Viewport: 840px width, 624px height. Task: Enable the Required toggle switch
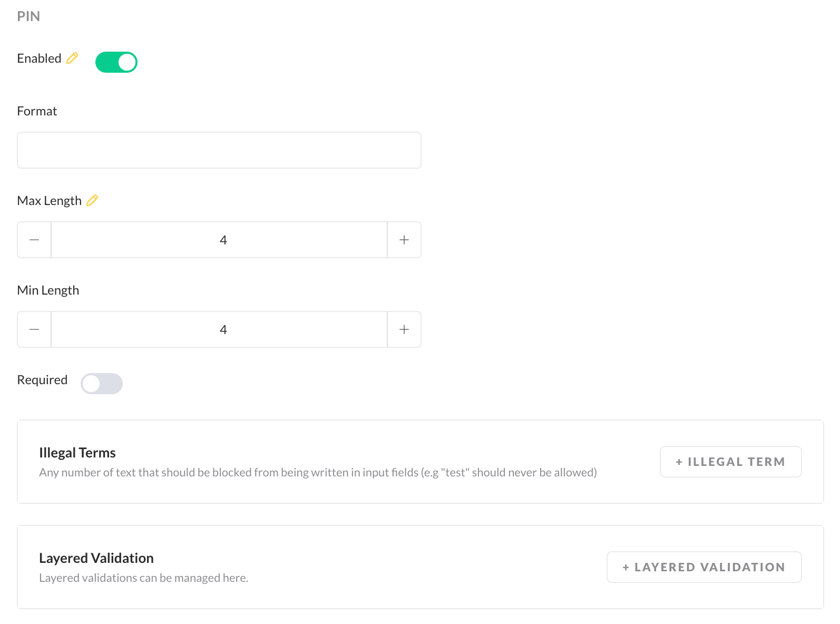pyautogui.click(x=101, y=384)
